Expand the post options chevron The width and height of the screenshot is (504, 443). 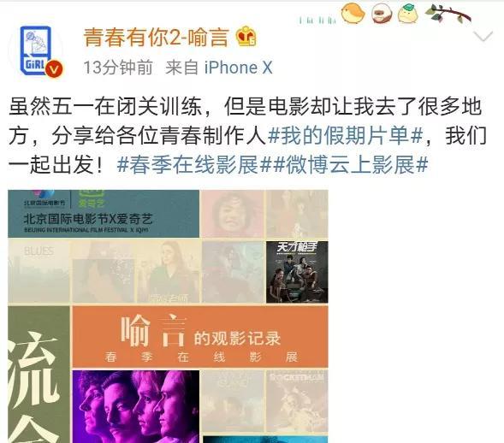(483, 36)
